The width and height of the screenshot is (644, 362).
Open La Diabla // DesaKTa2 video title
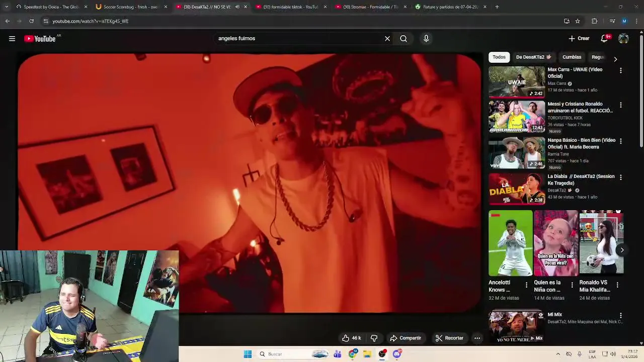[x=581, y=180]
